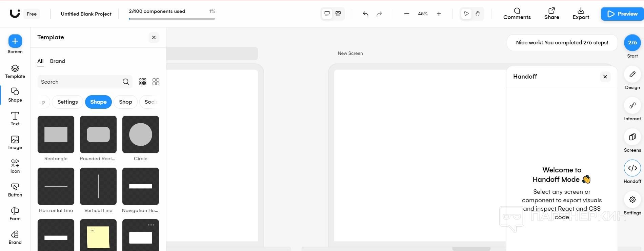Click the template Search field

point(80,82)
